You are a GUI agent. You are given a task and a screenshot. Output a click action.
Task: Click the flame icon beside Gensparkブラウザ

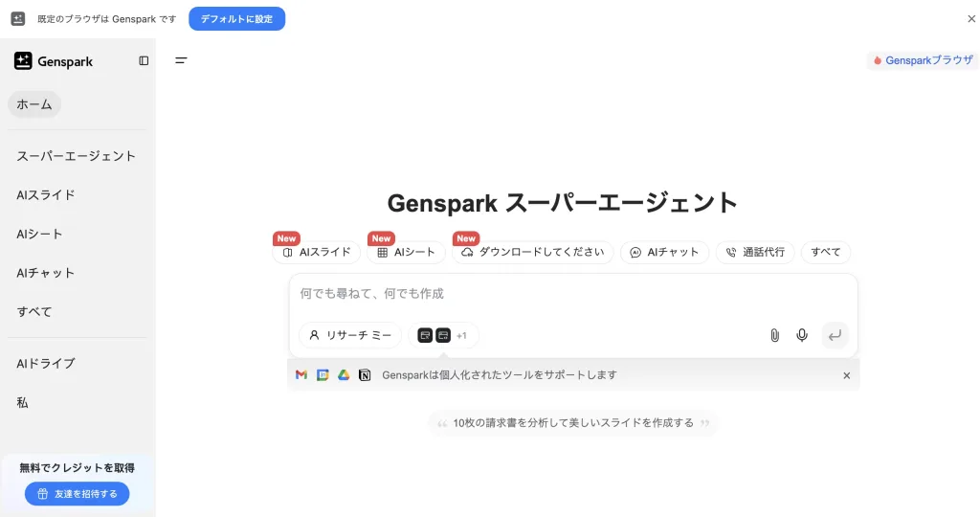click(878, 60)
